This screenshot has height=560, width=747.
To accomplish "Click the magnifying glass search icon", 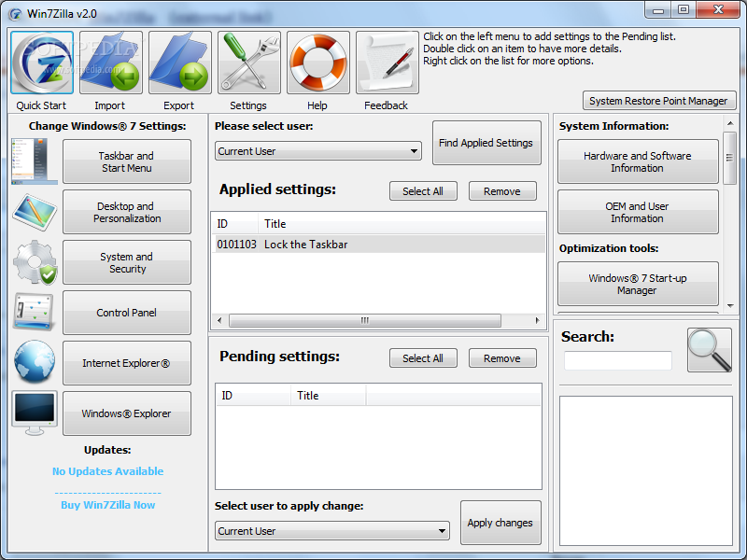I will [710, 350].
